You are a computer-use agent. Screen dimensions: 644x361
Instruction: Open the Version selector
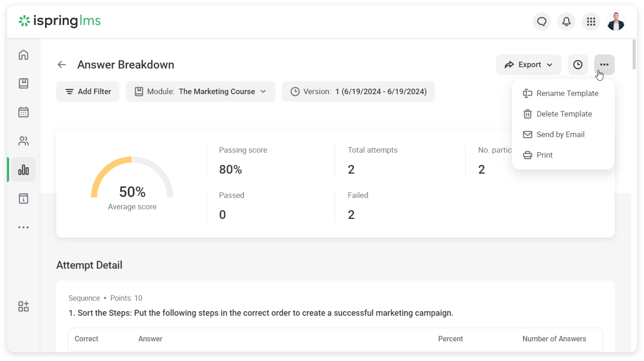(x=358, y=92)
